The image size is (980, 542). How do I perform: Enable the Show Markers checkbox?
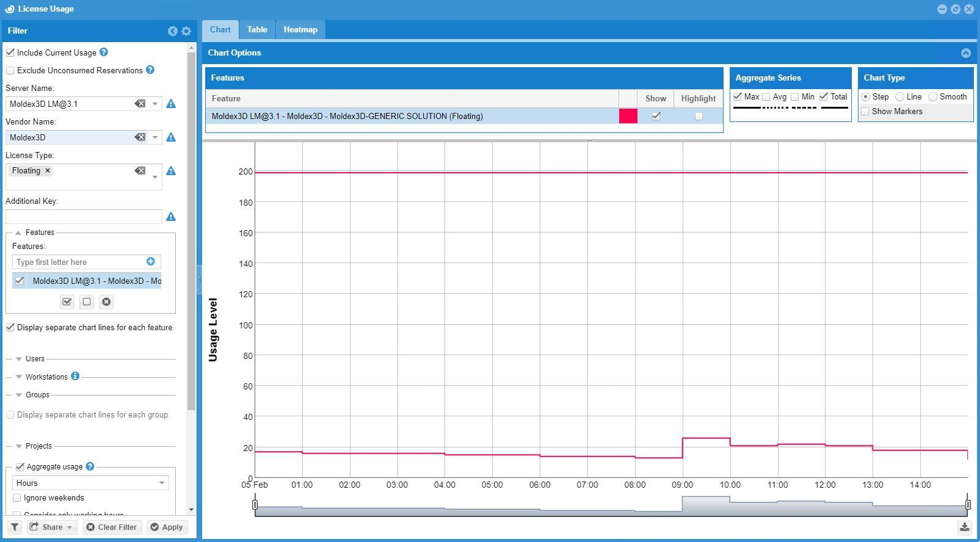coord(865,111)
